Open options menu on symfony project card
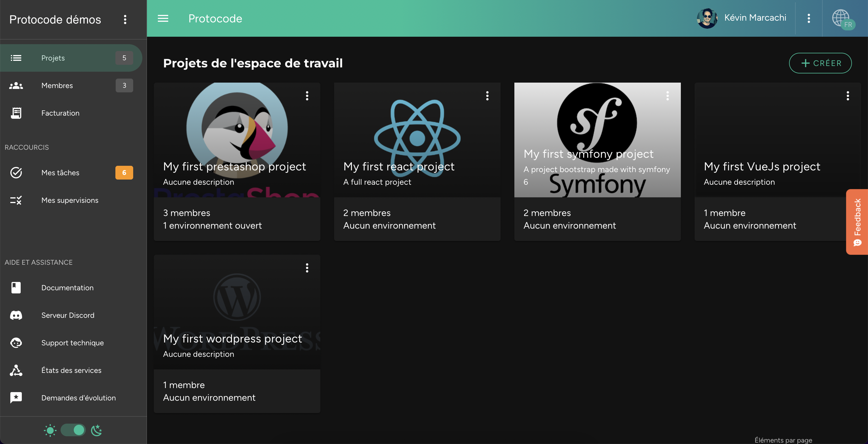Image resolution: width=868 pixels, height=444 pixels. (668, 96)
